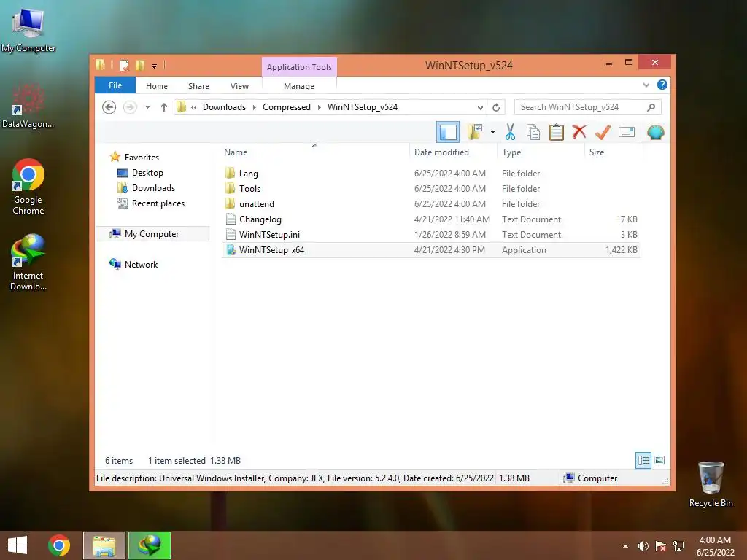Image resolution: width=747 pixels, height=560 pixels.
Task: Click the Forward arrow button
Action: (x=130, y=107)
